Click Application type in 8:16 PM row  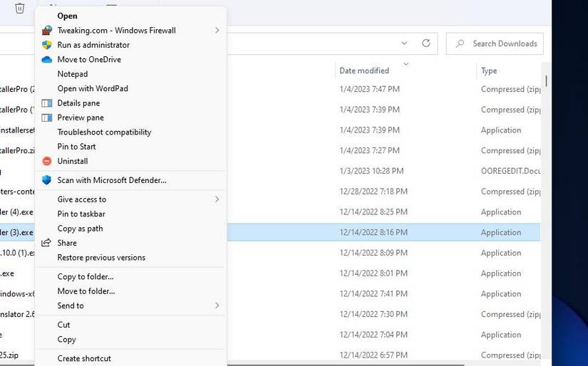501,233
